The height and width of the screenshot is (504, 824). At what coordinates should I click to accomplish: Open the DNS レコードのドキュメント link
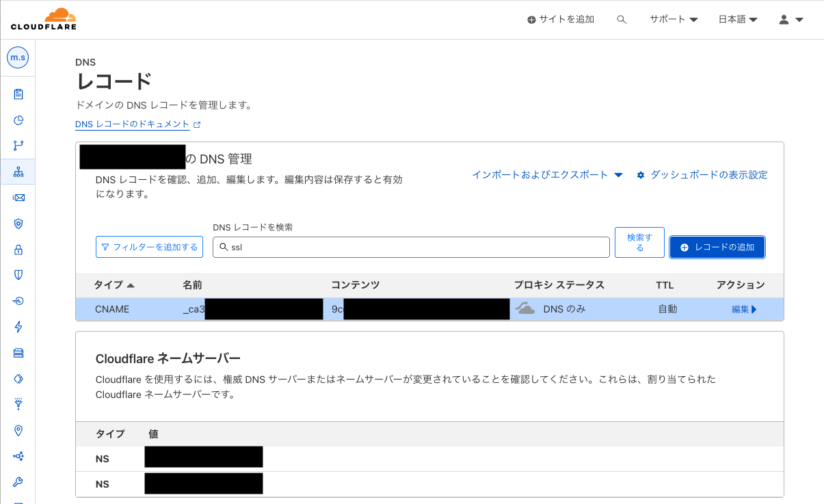pos(133,124)
